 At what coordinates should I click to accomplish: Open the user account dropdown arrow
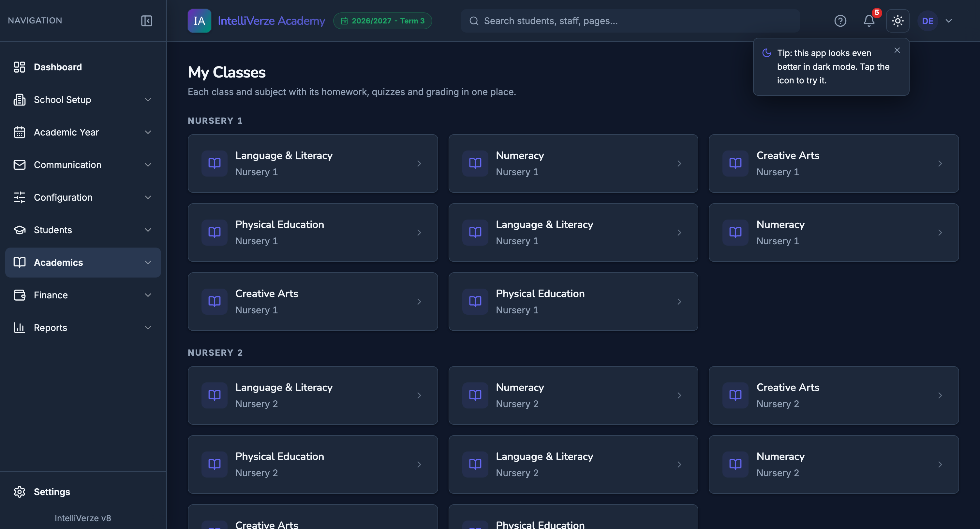click(948, 21)
